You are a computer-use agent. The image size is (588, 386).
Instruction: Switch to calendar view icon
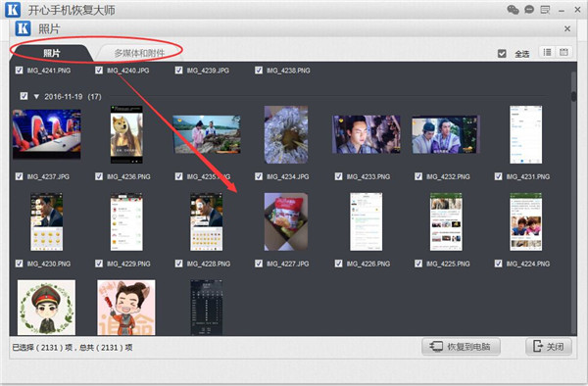pyautogui.click(x=563, y=53)
